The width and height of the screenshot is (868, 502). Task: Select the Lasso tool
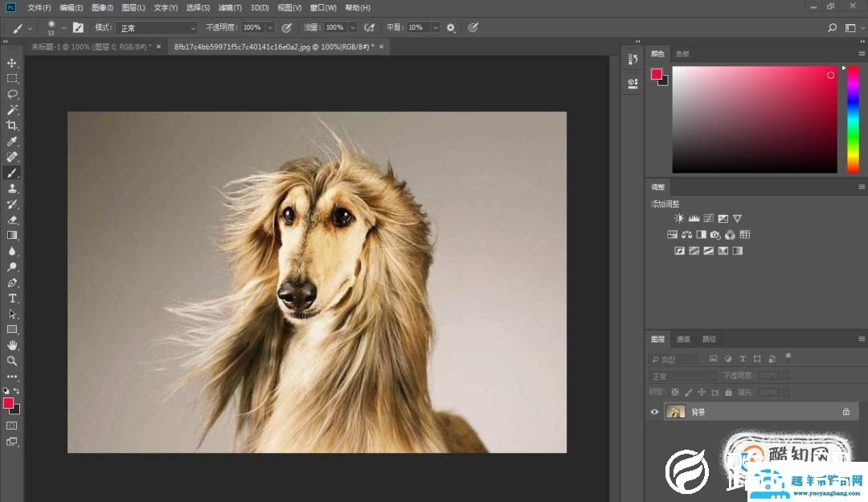tap(12, 94)
